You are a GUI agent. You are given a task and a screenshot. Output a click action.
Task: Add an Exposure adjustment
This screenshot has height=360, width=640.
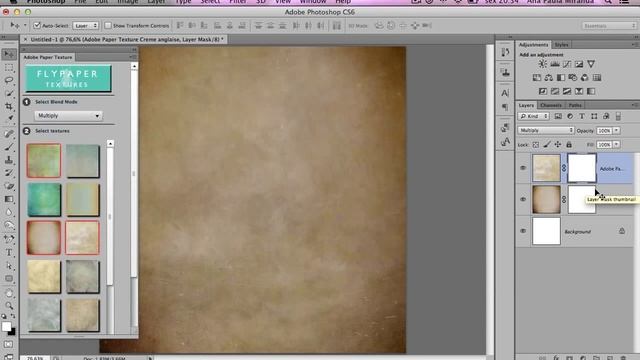(579, 64)
